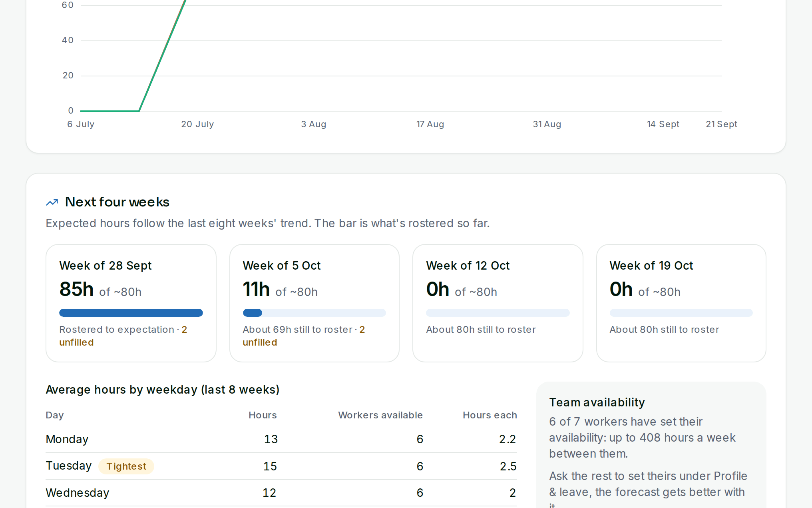Open the Week of 28 Sept card
Viewport: 812px width, 508px height.
click(x=131, y=303)
